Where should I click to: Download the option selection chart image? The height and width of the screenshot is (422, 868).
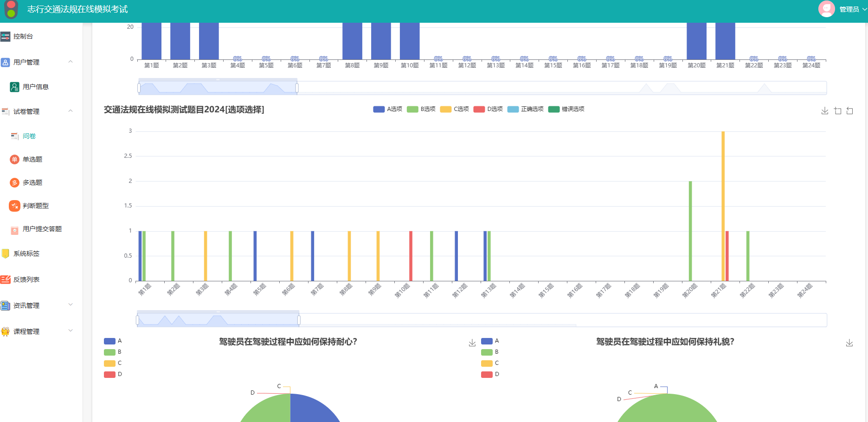click(825, 111)
